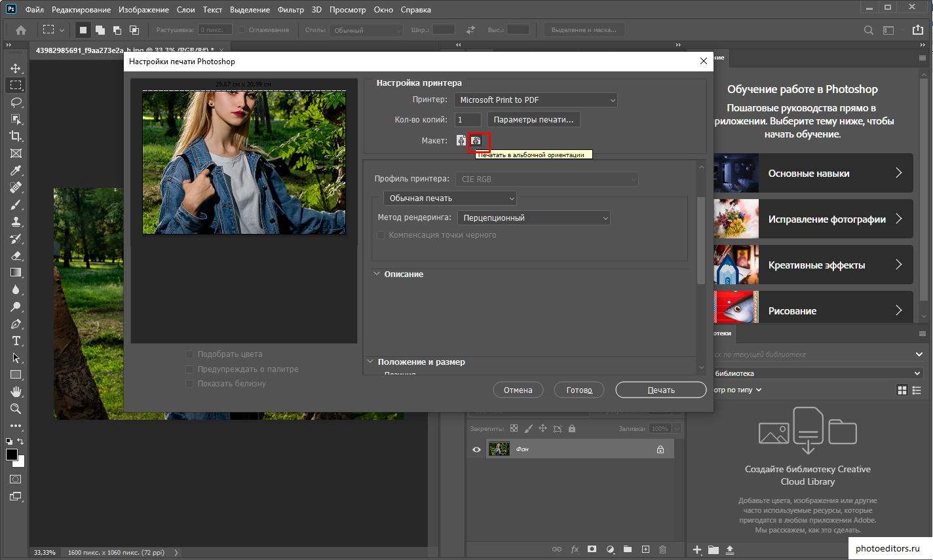The width and height of the screenshot is (933, 560).
Task: Select the Blur tool
Action: click(16, 289)
